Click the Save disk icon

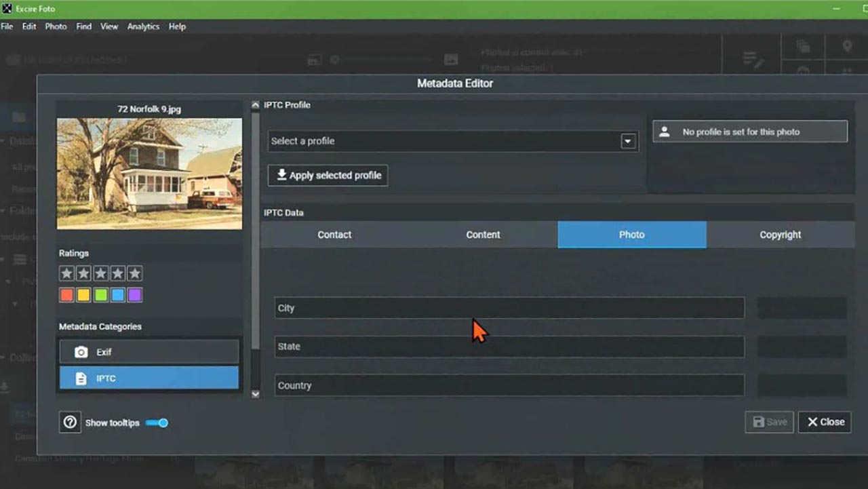tap(757, 421)
